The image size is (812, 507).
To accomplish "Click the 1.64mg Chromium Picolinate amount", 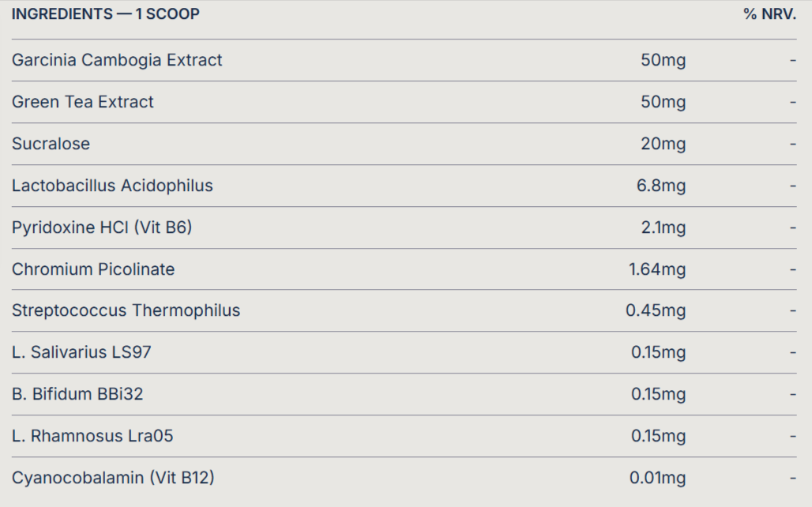I will click(657, 269).
